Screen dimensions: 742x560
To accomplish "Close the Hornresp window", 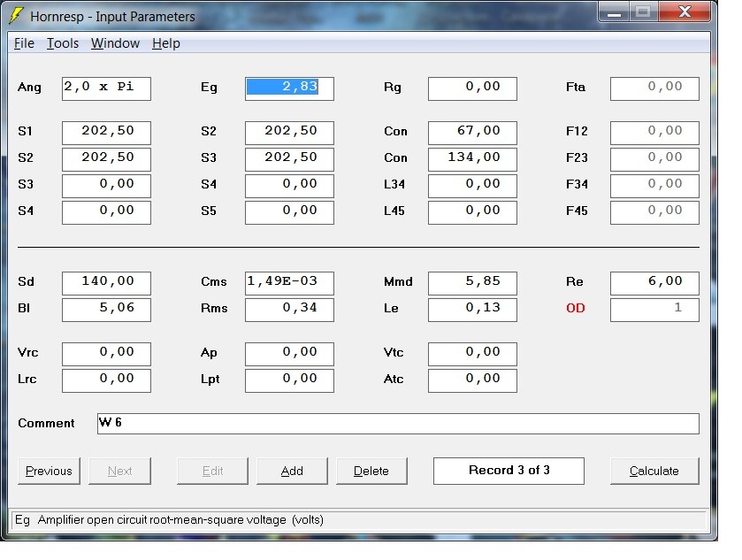I will (685, 12).
